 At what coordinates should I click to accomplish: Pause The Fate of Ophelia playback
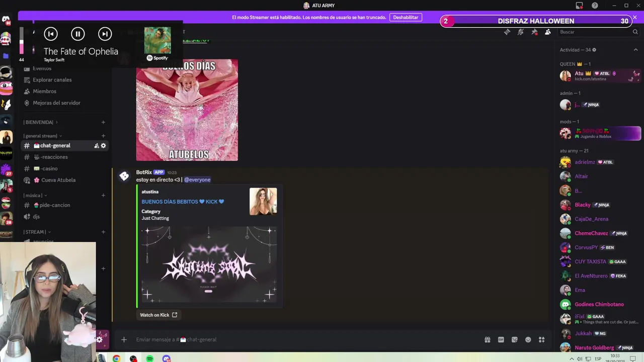(x=78, y=34)
